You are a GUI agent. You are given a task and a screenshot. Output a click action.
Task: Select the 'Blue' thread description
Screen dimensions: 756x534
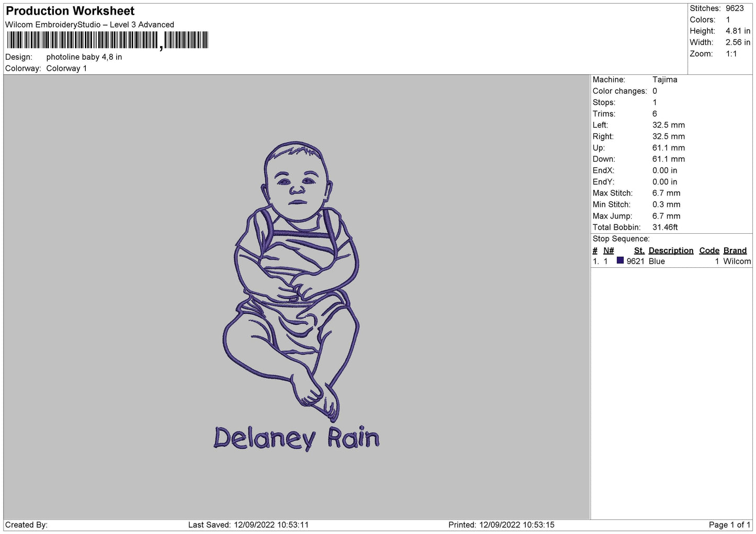tap(657, 262)
